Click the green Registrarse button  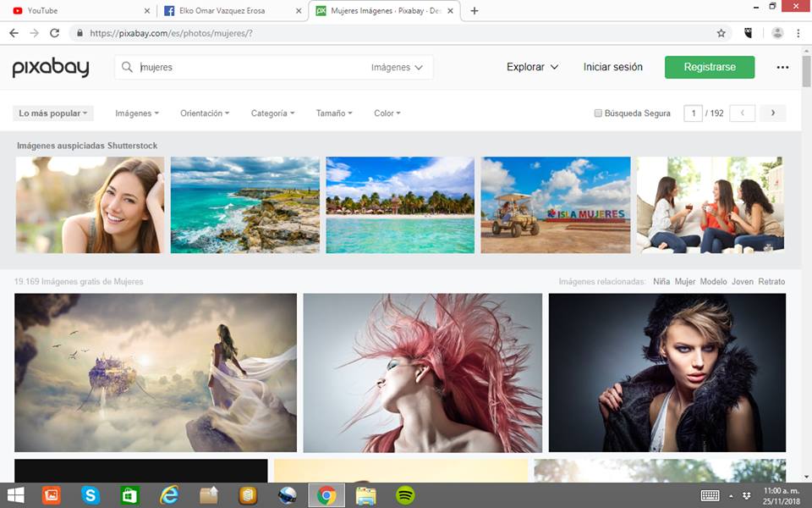click(709, 67)
